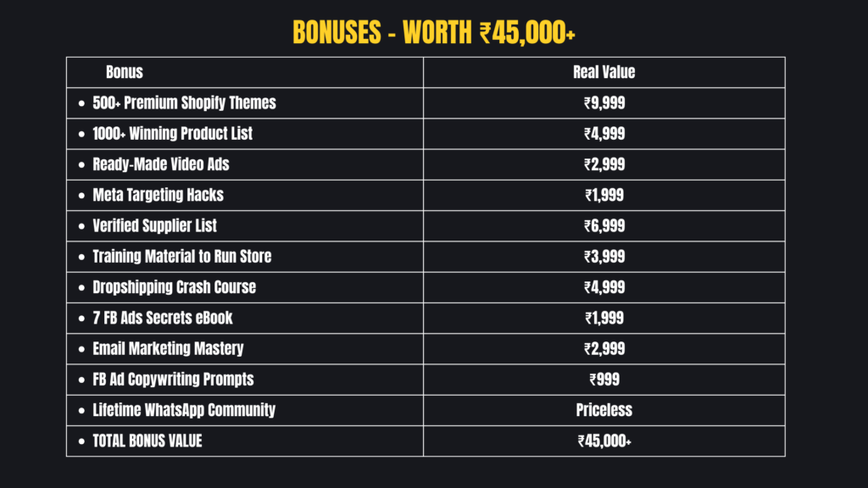The height and width of the screenshot is (488, 868).
Task: Click the "TOTAL BONUS VALUE" label
Action: (x=147, y=441)
